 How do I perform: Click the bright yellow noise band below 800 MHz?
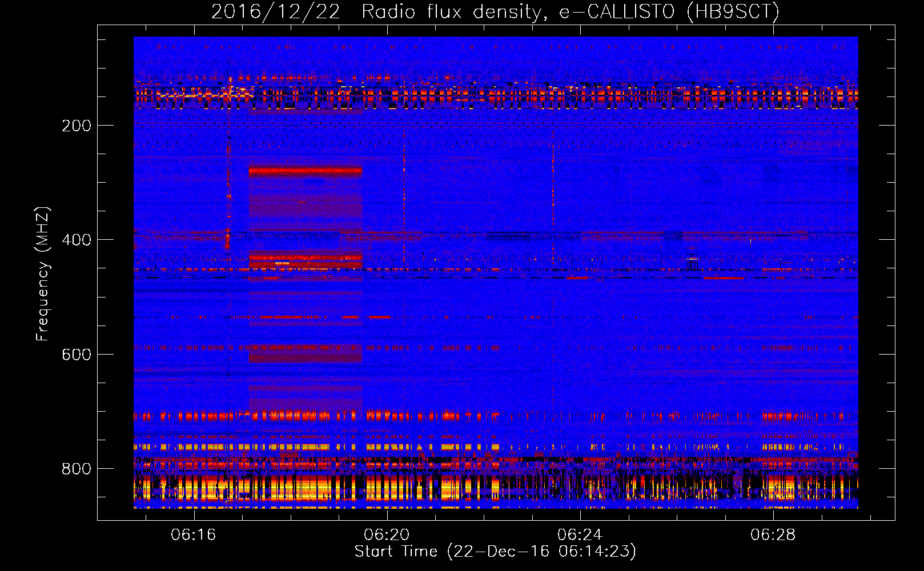coord(496,488)
